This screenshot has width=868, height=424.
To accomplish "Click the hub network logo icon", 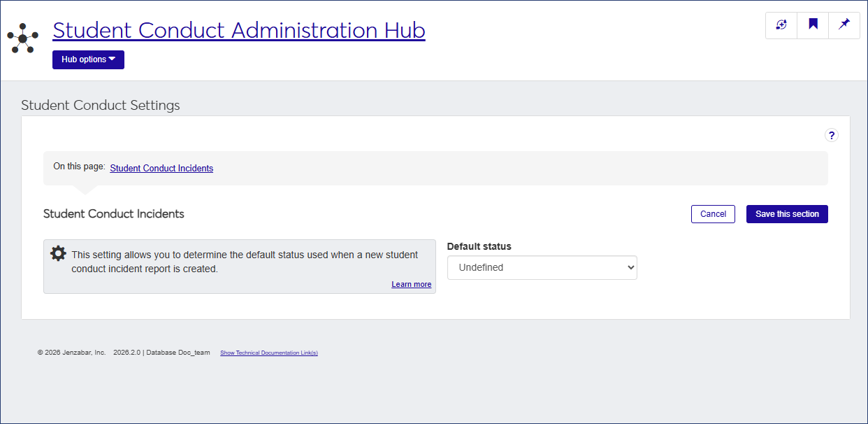I will point(22,38).
